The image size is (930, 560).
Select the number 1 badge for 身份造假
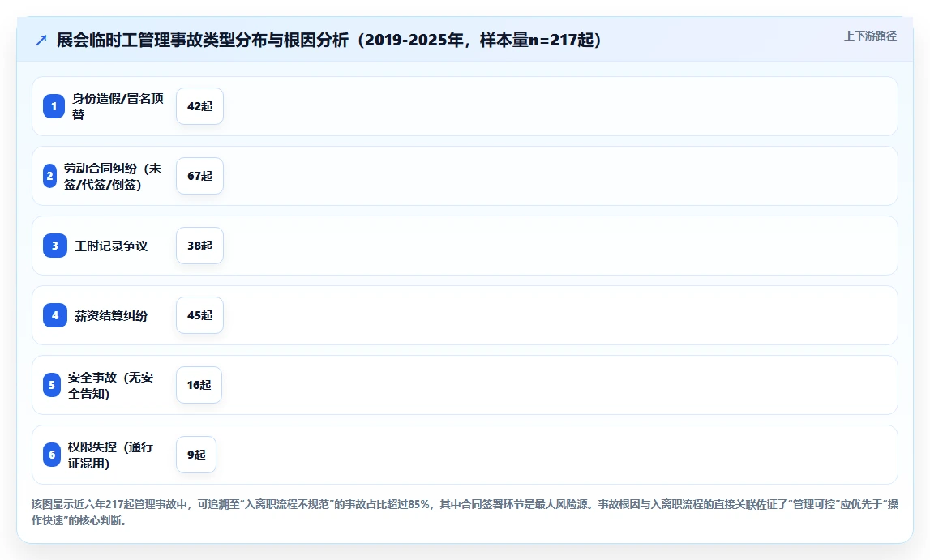point(54,106)
